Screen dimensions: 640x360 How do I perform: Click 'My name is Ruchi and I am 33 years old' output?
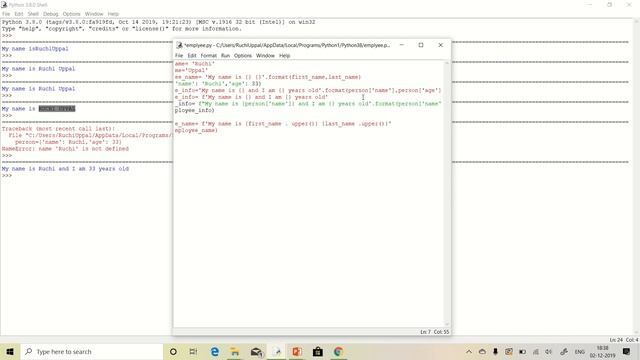pyautogui.click(x=65, y=169)
